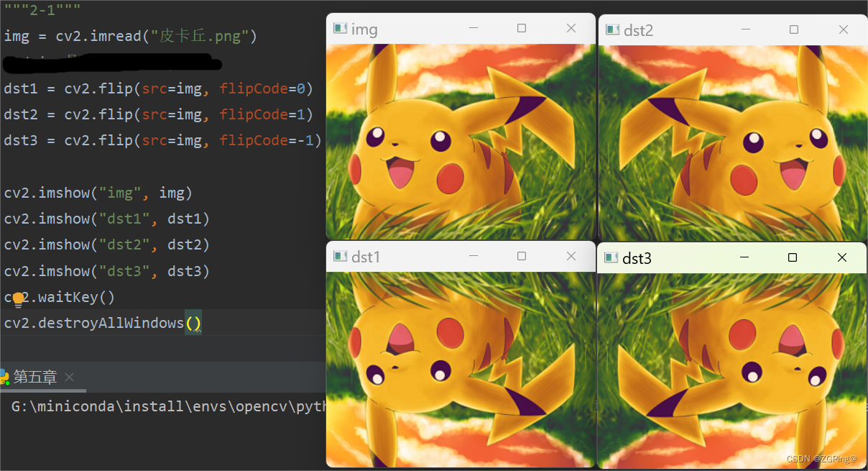
Task: Click the cv2.imshow("img", img) line
Action: coord(98,193)
